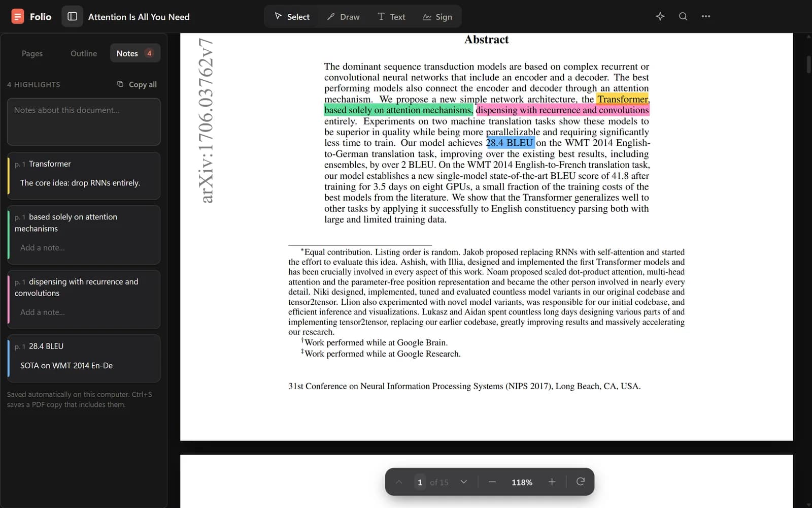Go to next page down arrow
The image size is (812, 508).
tap(463, 482)
